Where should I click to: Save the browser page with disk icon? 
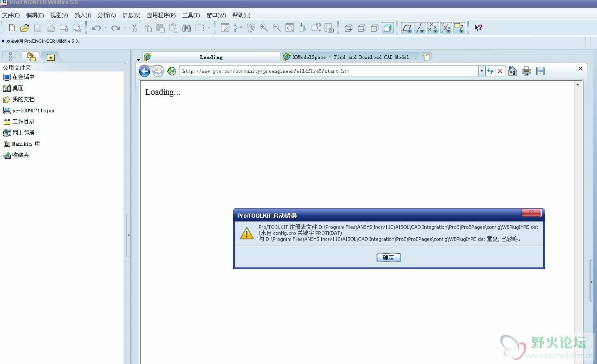point(540,71)
